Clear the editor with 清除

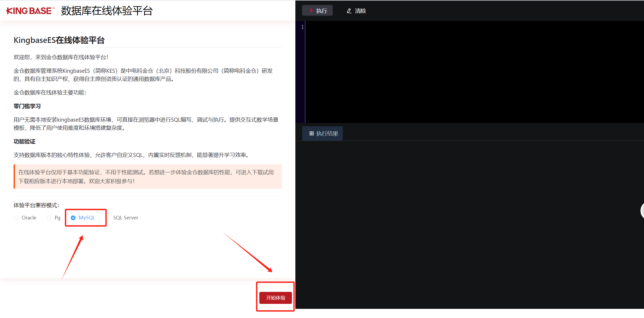[x=356, y=11]
